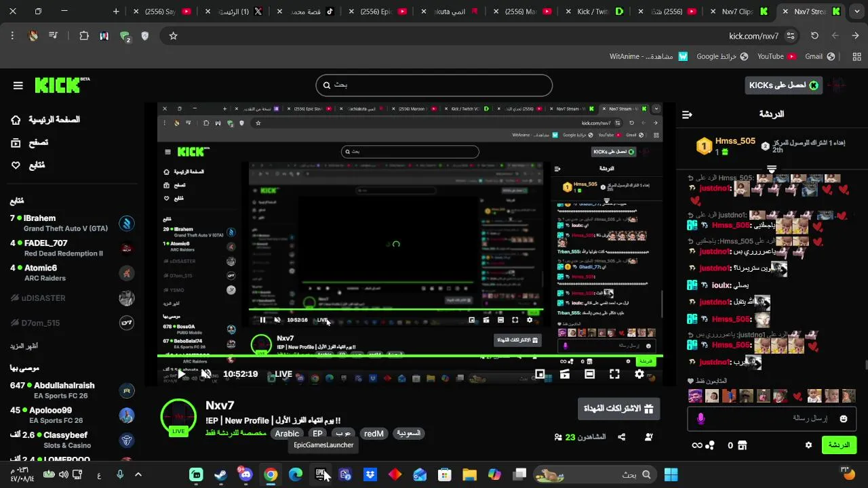Toggle theater mode in the player
The width and height of the screenshot is (868, 488).
click(x=589, y=374)
